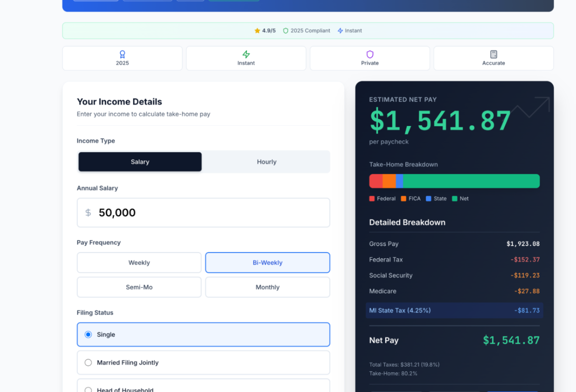576x392 pixels.
Task: Select Monthly pay frequency
Action: coord(267,287)
